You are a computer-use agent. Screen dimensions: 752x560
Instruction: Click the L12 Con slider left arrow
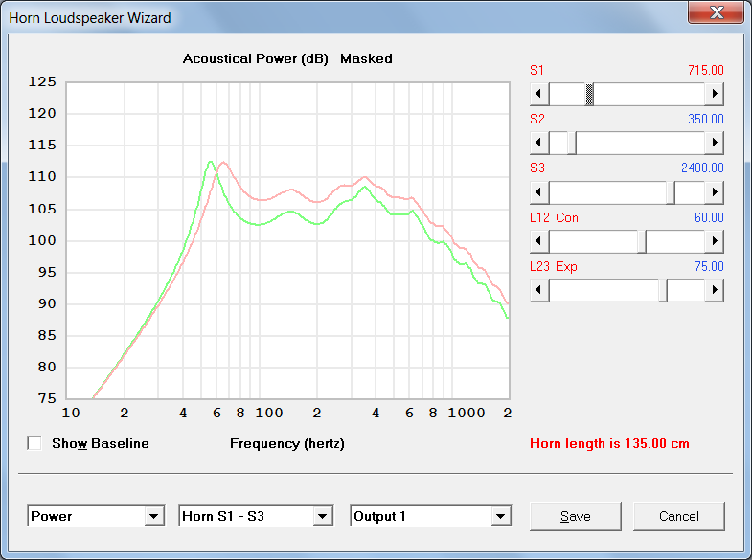539,241
